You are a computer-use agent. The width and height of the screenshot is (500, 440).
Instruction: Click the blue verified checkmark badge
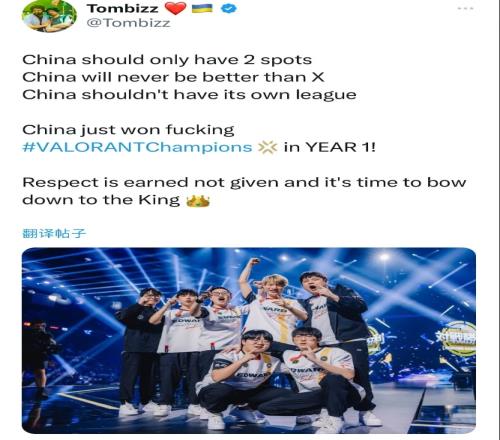pyautogui.click(x=229, y=8)
